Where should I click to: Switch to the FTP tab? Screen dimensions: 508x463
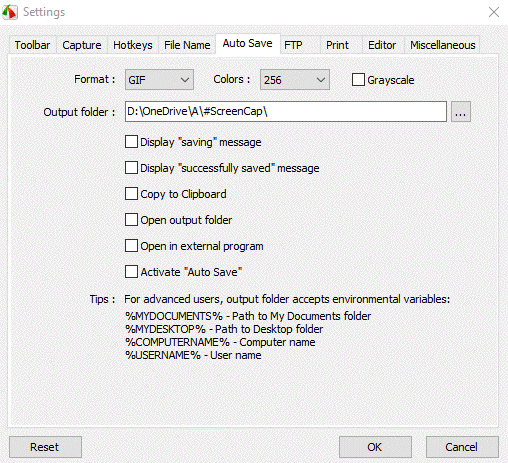tap(293, 45)
